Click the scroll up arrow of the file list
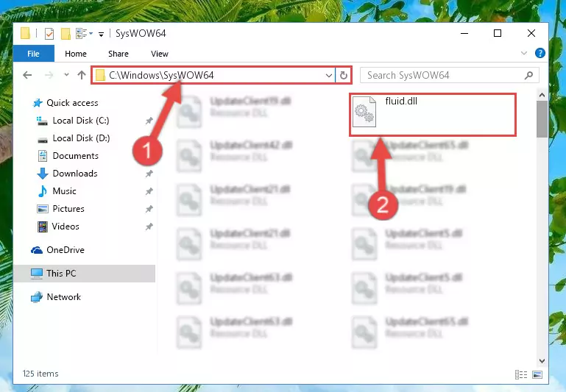566x392 pixels. (x=542, y=95)
